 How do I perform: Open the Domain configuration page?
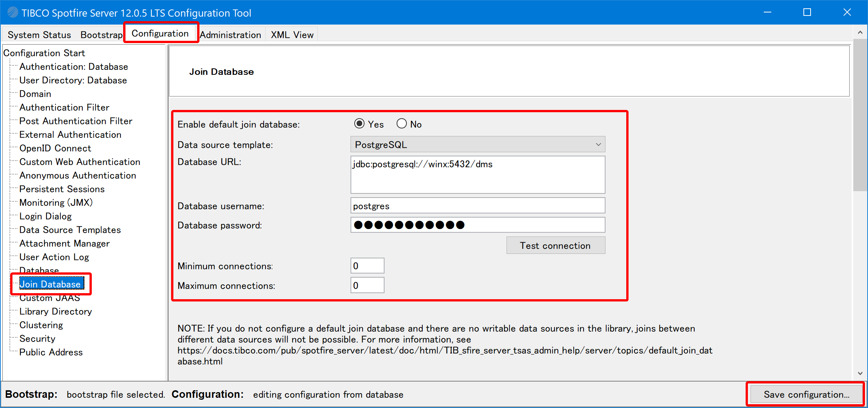(35, 94)
